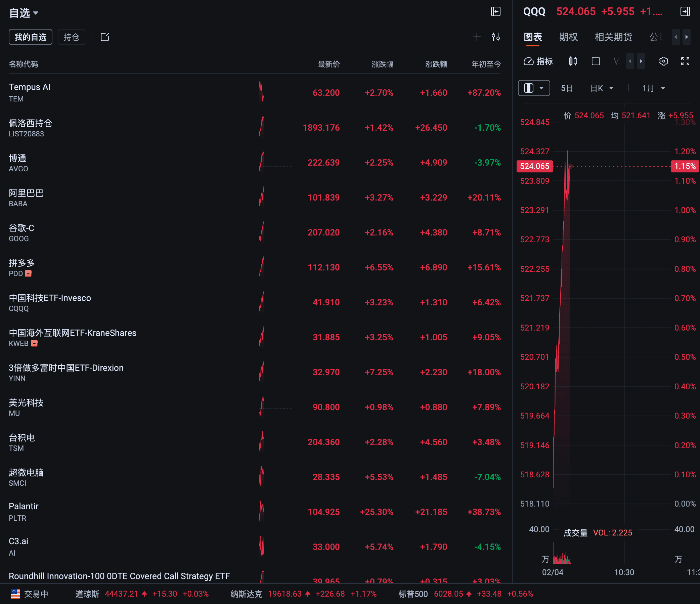Open the 图表 tab
This screenshot has width=700, height=604.
pos(533,37)
